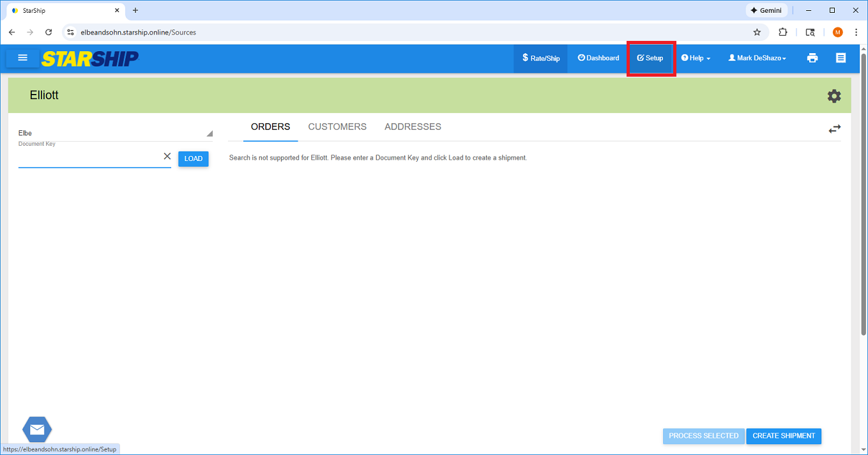Open Elliott settings gear icon

coord(834,96)
